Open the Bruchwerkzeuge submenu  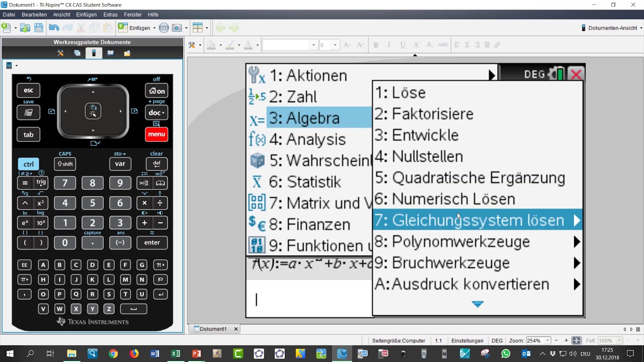pyautogui.click(x=577, y=263)
